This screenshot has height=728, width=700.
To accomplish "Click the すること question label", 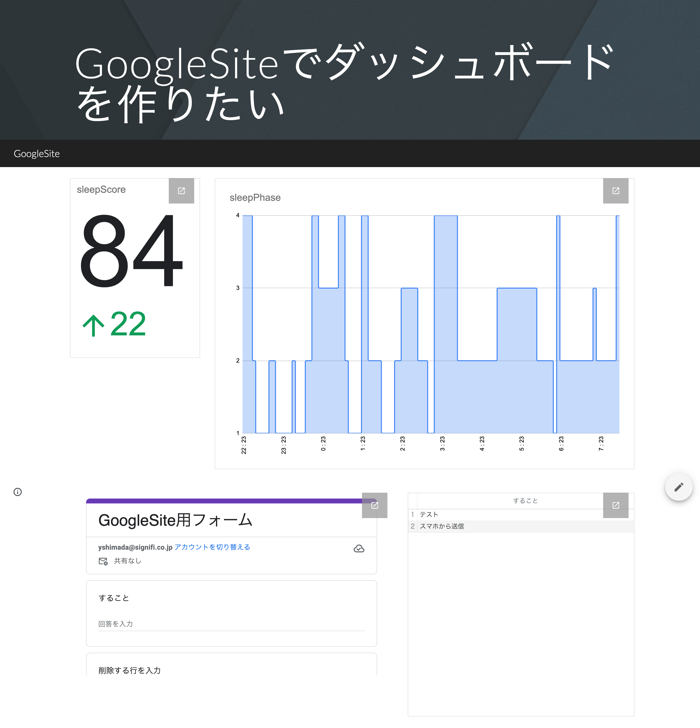I will point(114,598).
